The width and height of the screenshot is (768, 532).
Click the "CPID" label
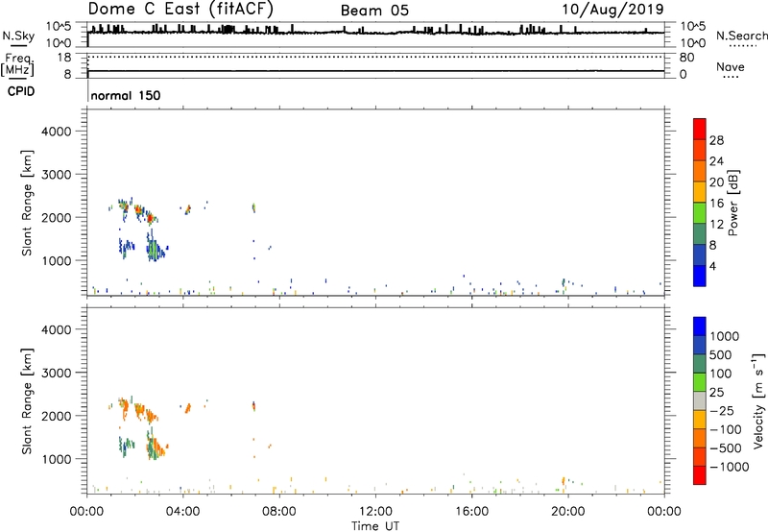pyautogui.click(x=21, y=91)
